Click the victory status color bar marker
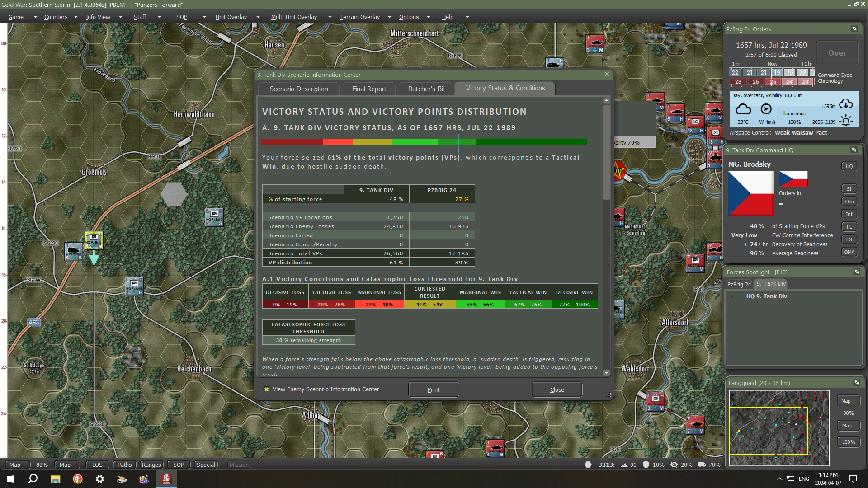The image size is (868, 488). coord(458,142)
